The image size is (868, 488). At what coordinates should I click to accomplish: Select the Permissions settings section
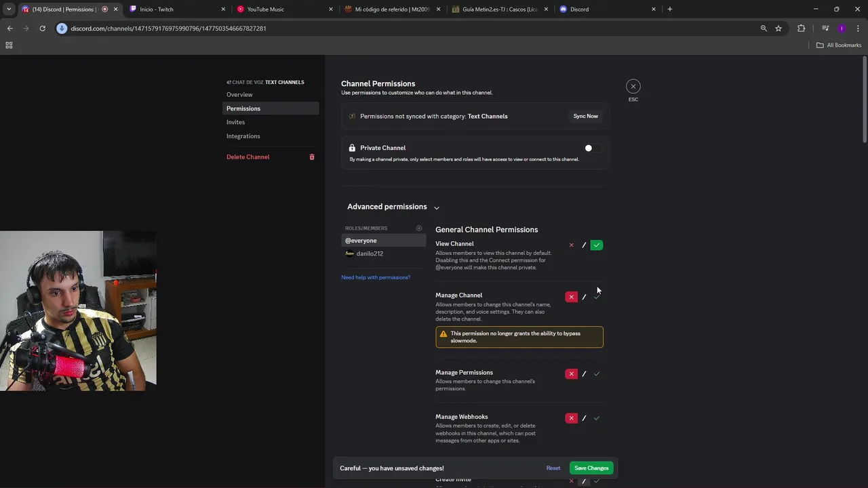tap(271, 108)
